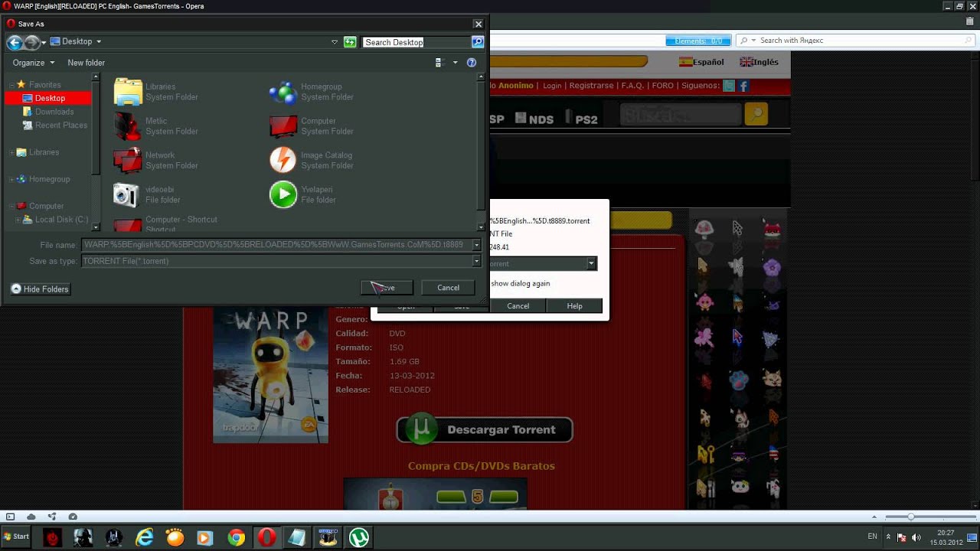Screen dimensions: 980x551
Task: Switch site language to Inglés
Action: point(759,62)
